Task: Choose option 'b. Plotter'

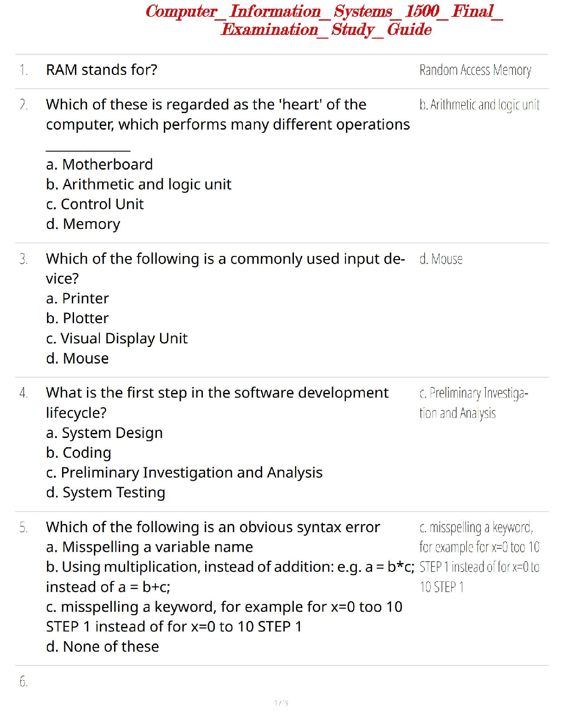Action: pyautogui.click(x=77, y=318)
